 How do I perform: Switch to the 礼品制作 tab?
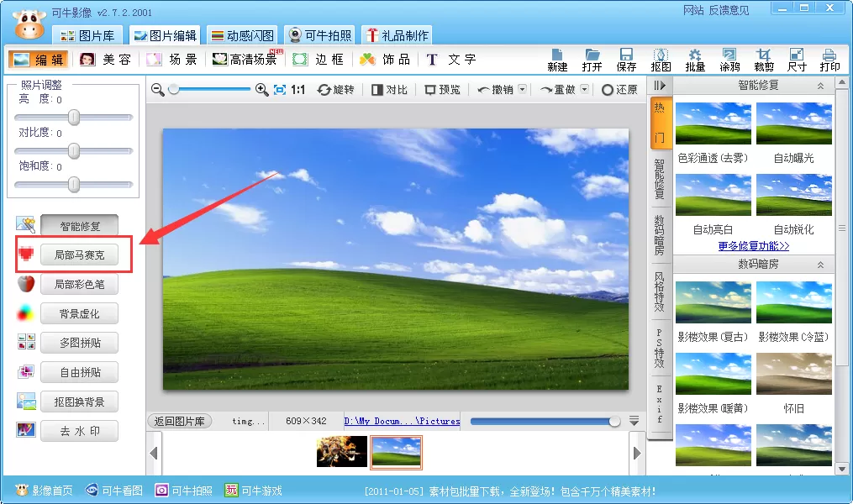pos(398,36)
